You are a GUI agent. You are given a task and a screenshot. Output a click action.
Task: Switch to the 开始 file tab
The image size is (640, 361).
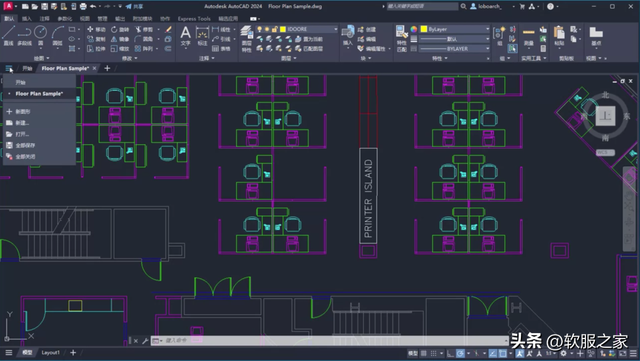[27, 68]
